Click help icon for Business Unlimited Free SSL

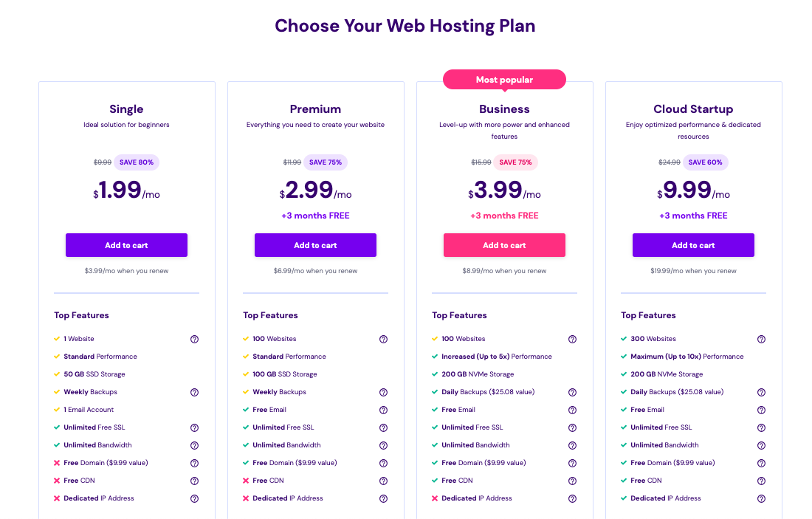point(572,428)
